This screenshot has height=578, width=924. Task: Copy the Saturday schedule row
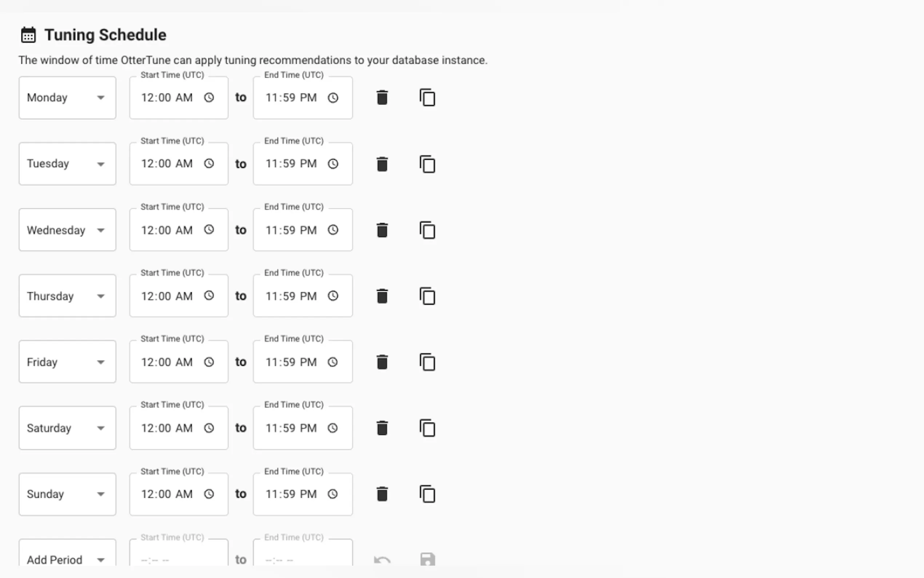(427, 428)
